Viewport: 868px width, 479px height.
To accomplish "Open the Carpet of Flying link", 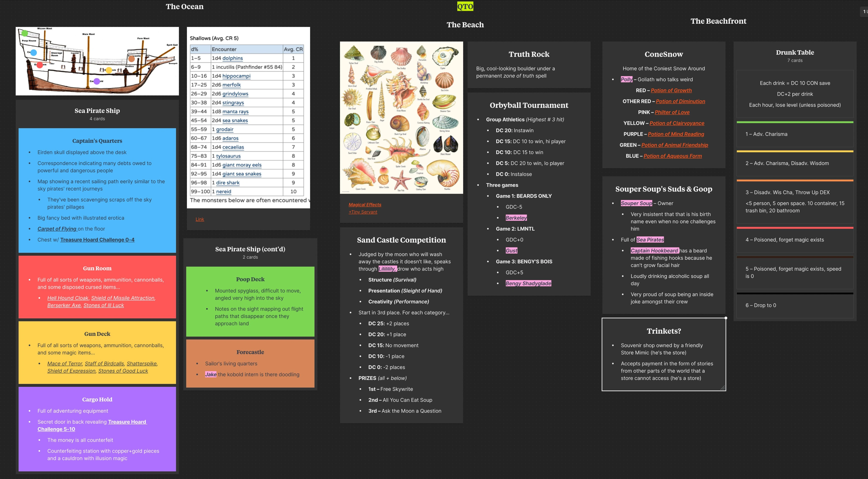I will click(57, 229).
